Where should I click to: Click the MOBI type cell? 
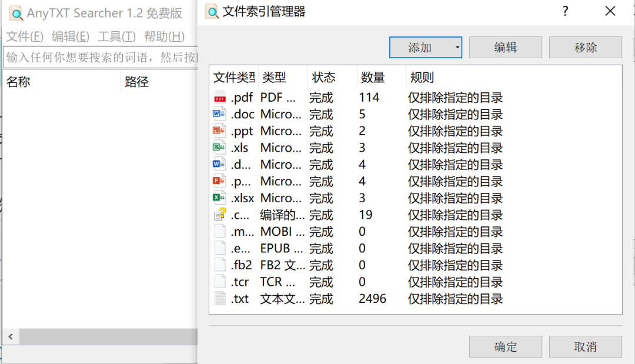(283, 232)
